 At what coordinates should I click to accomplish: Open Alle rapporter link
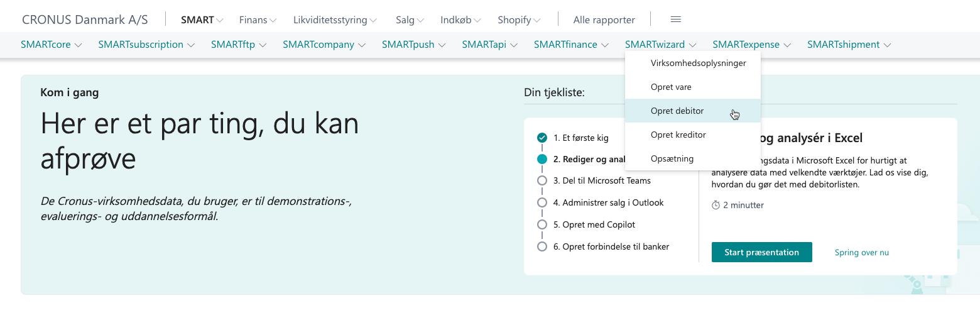604,20
